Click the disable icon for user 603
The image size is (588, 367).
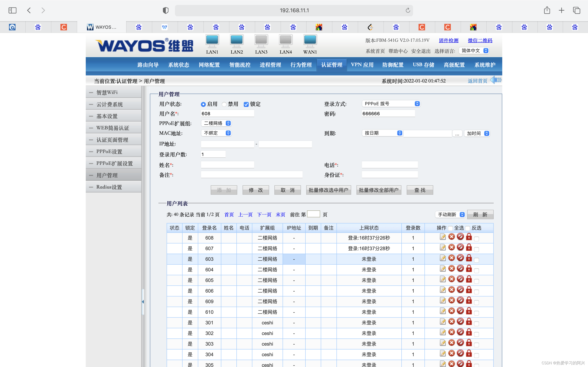460,258
